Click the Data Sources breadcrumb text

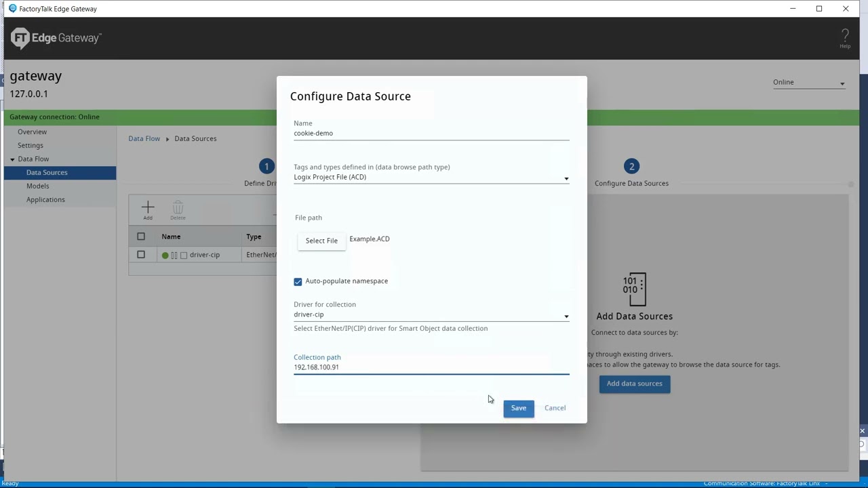point(195,138)
